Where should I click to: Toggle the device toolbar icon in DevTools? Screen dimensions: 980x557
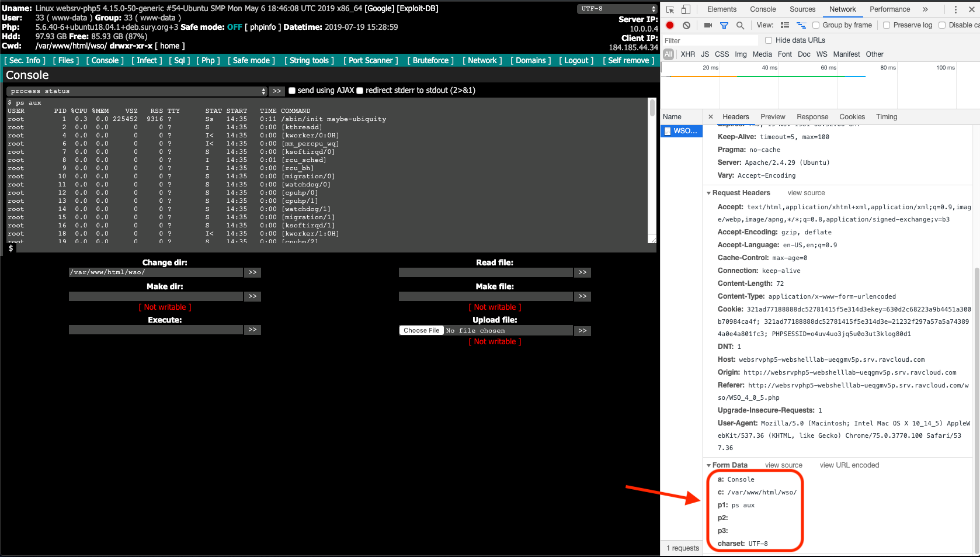[x=686, y=9]
